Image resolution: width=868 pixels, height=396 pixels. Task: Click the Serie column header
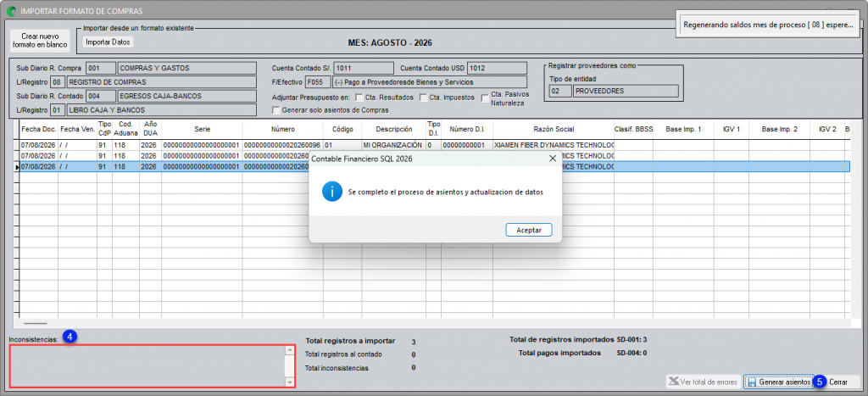tap(202, 129)
